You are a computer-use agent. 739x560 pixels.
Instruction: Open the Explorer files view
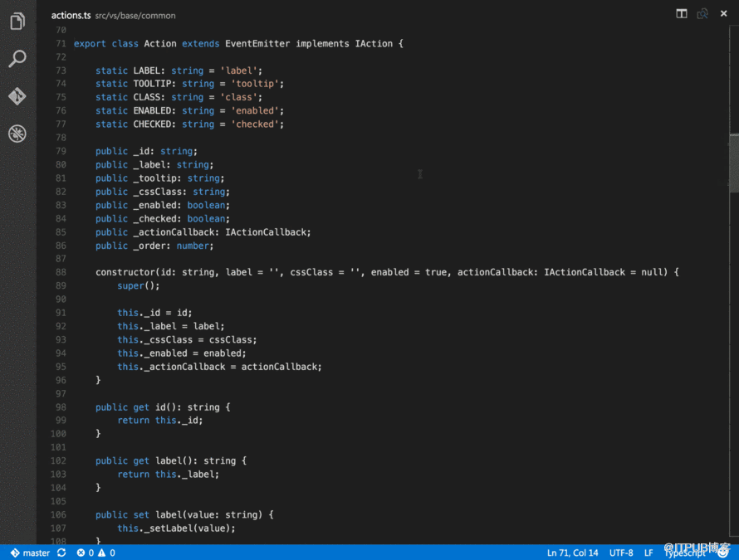point(17,21)
